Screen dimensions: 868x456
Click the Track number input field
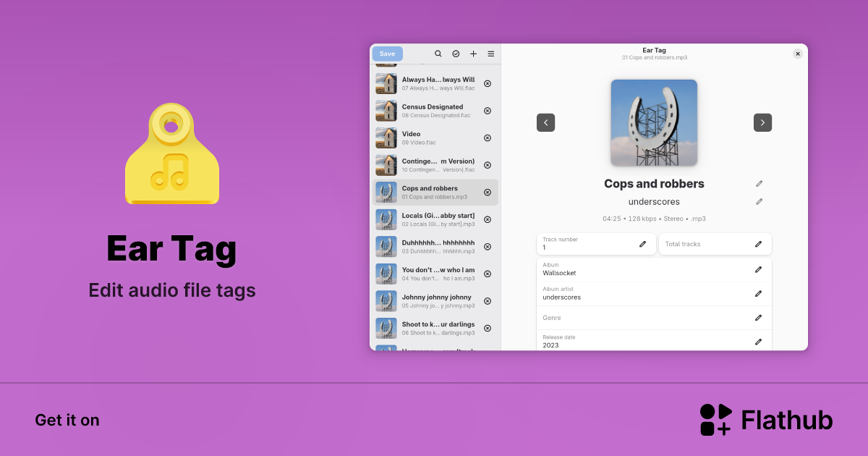click(x=586, y=247)
